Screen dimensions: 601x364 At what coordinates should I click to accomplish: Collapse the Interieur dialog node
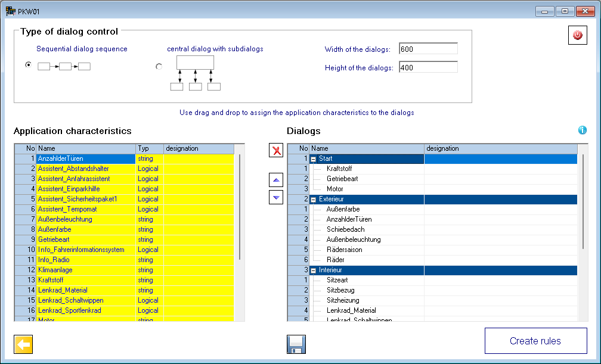tap(314, 270)
